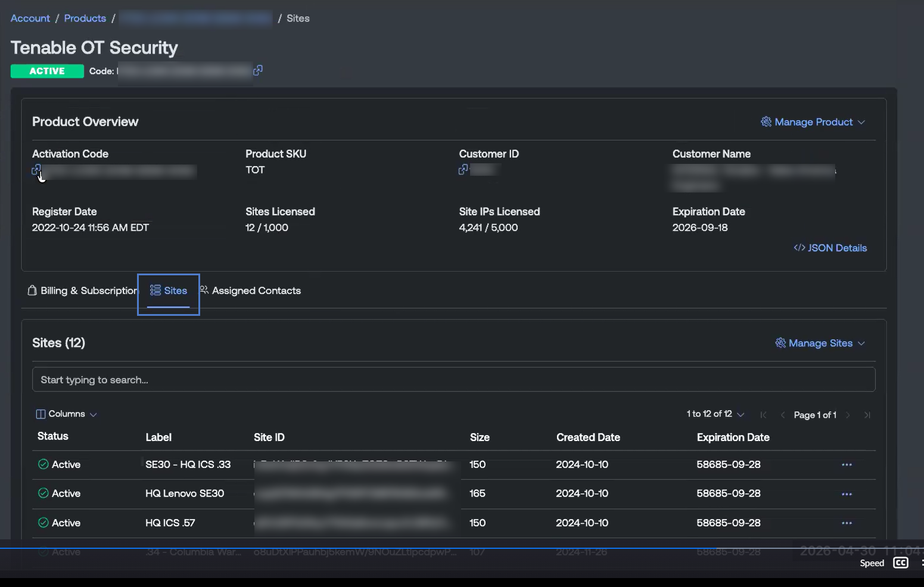The image size is (924, 587).
Task: Click the Site IPs Licensed value 4,241 / 5,000
Action: pos(489,228)
